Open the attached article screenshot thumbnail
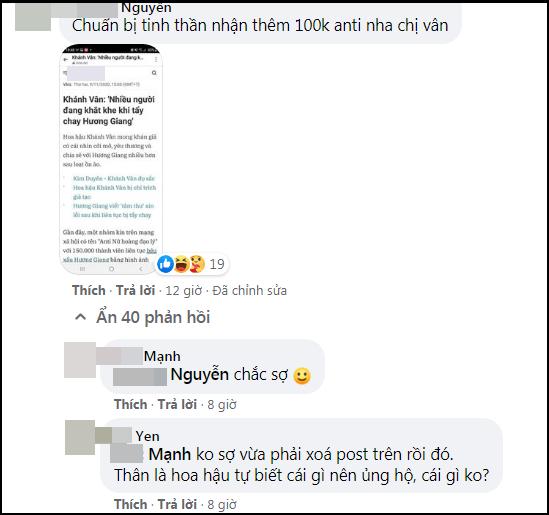 [x=111, y=159]
